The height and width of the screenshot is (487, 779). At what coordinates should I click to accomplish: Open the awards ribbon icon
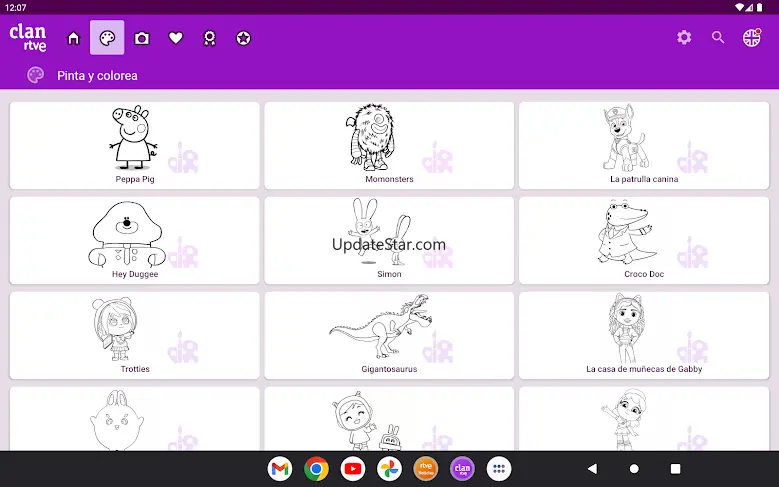pos(210,38)
